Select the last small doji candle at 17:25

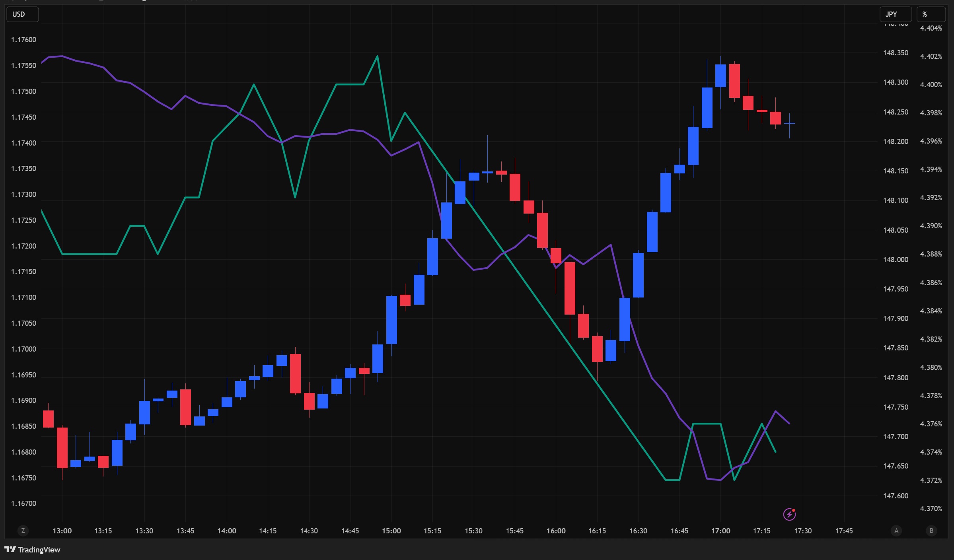tap(789, 124)
